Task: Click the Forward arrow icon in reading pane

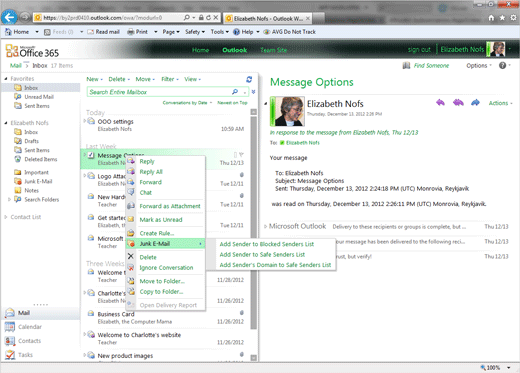Action: (x=475, y=103)
